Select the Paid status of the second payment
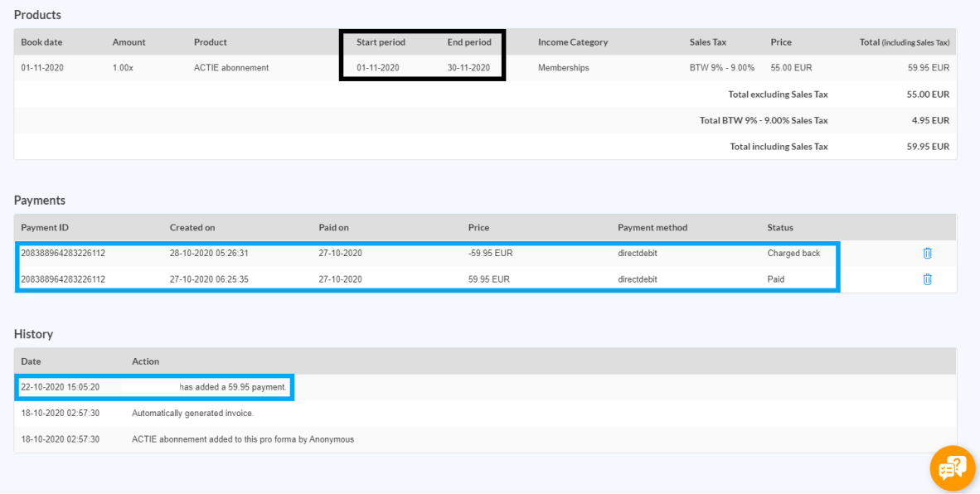 pos(778,279)
